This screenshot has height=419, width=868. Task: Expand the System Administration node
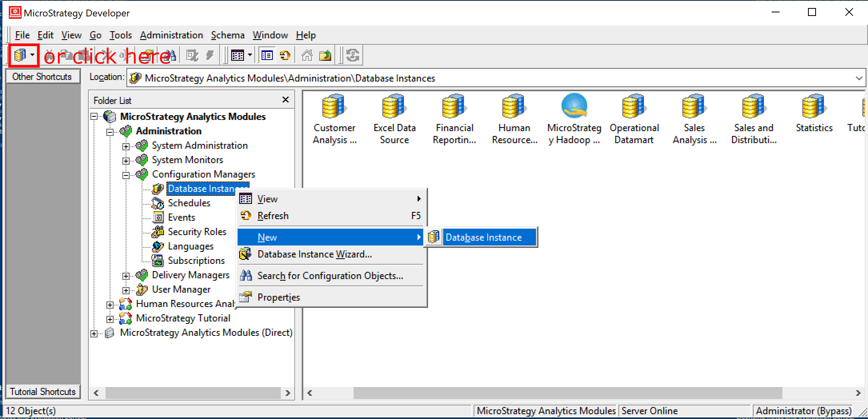coord(126,146)
